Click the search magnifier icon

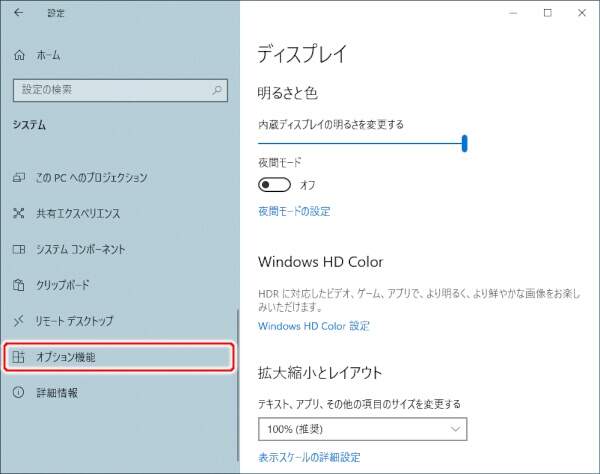click(217, 90)
